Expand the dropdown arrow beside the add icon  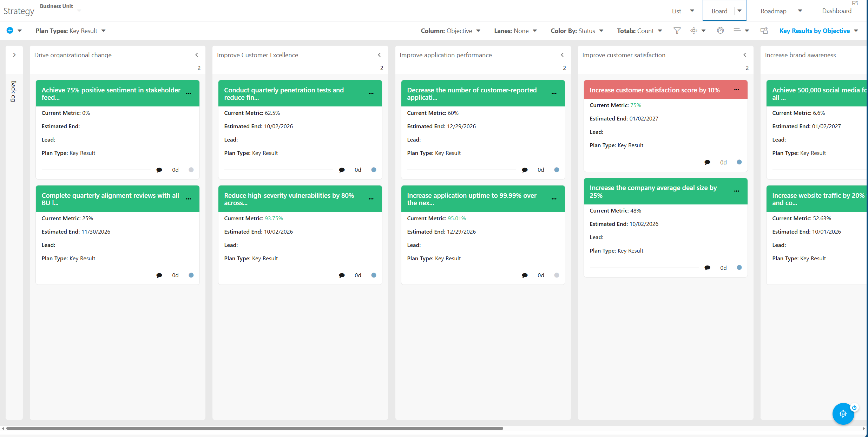(20, 31)
